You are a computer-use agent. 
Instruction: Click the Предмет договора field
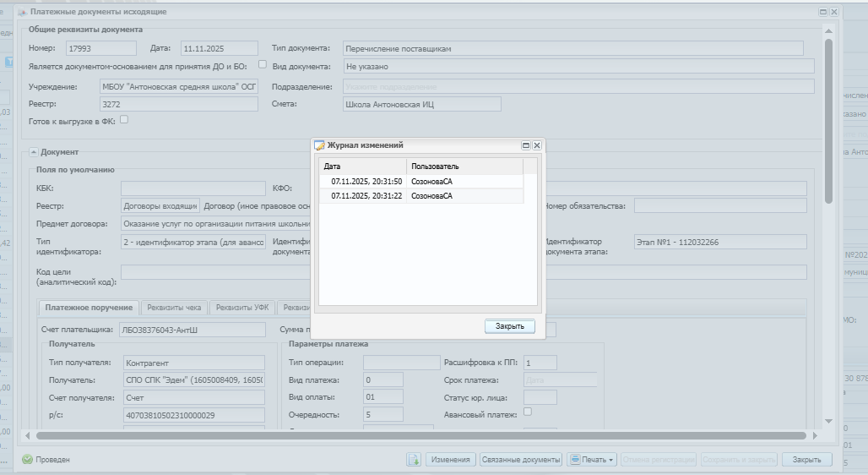(216, 224)
